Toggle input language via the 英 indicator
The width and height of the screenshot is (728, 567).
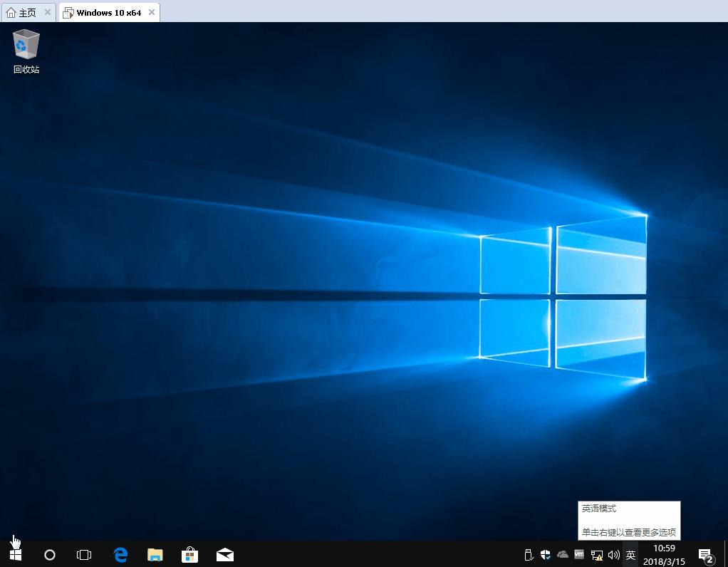(x=630, y=554)
